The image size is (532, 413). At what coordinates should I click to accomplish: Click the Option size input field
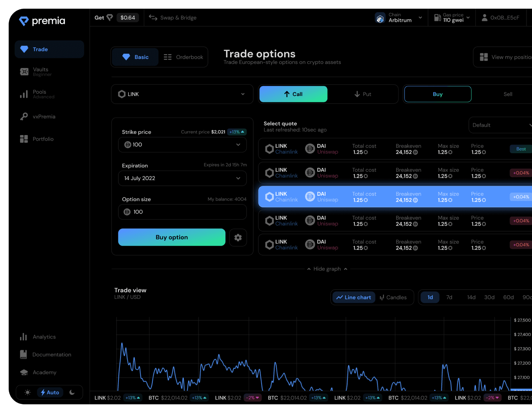coord(182,212)
